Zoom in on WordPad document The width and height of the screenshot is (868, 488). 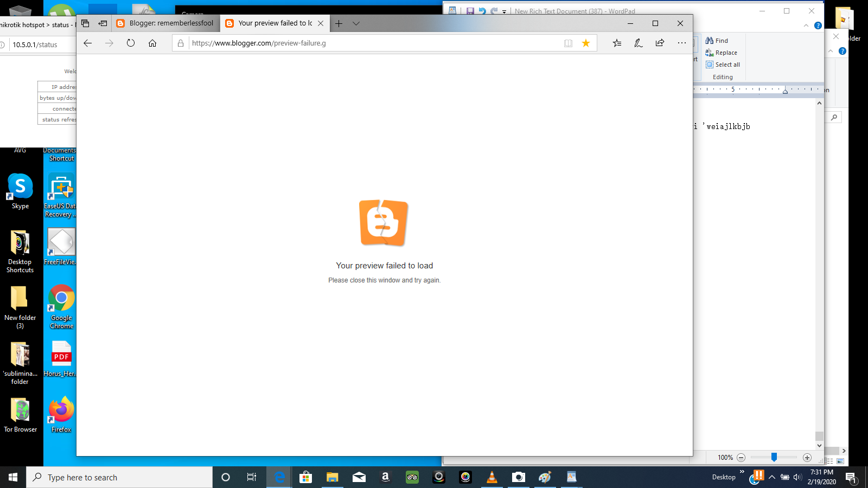click(x=807, y=458)
